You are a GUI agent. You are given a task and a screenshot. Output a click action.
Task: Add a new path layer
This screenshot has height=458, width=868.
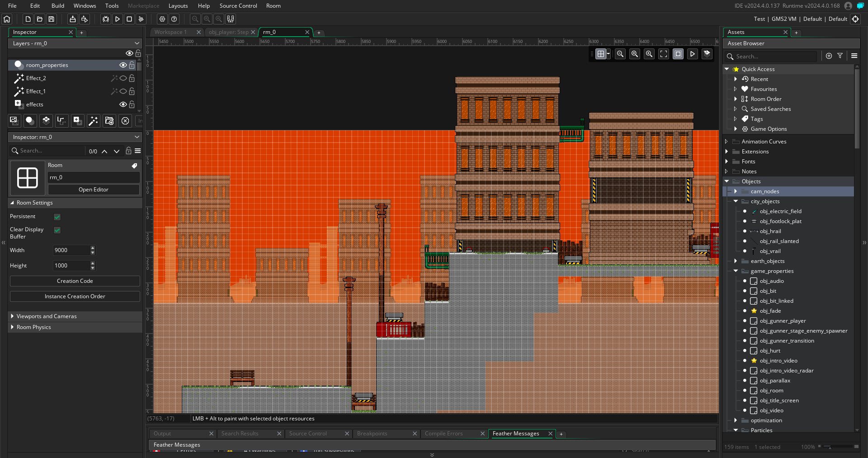61,120
